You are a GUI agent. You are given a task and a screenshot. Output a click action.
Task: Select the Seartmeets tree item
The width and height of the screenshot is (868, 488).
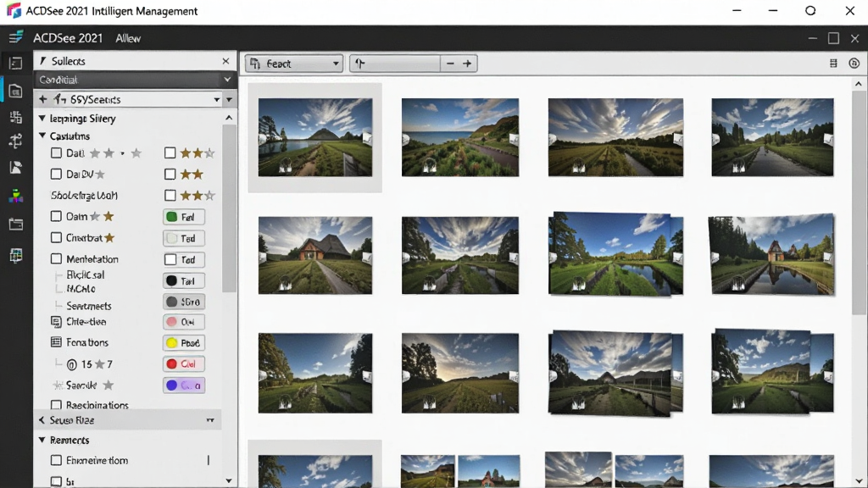[x=88, y=306]
